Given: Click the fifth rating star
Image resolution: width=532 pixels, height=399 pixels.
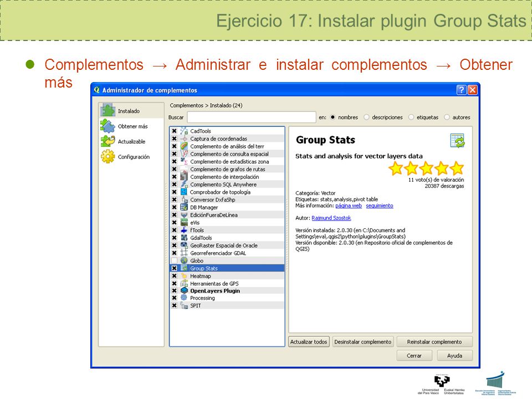Looking at the screenshot, I should tap(457, 168).
